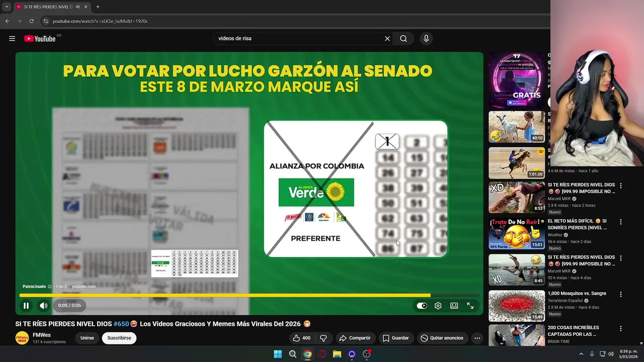Viewport: 644px width, 362px height.
Task: Open video settings gear
Action: [438, 306]
